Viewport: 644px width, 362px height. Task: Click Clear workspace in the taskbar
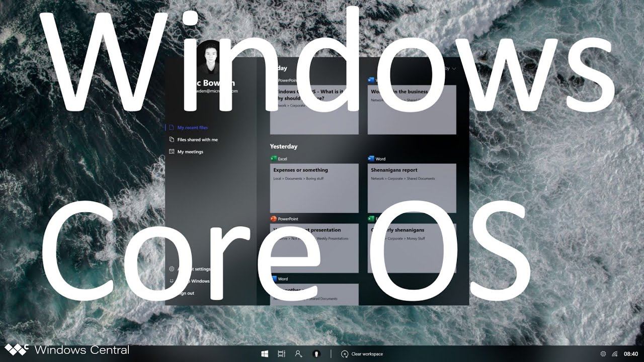(362, 354)
